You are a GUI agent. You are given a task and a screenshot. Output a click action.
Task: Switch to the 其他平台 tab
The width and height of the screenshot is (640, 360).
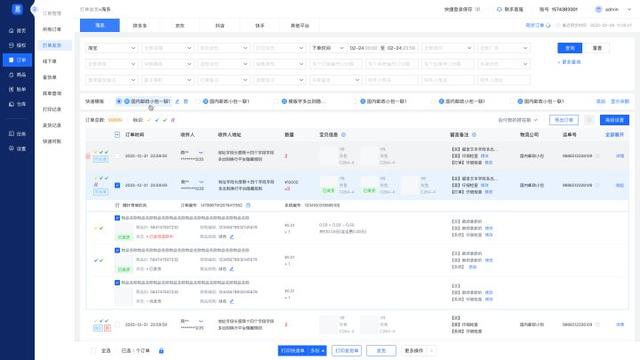click(x=300, y=25)
